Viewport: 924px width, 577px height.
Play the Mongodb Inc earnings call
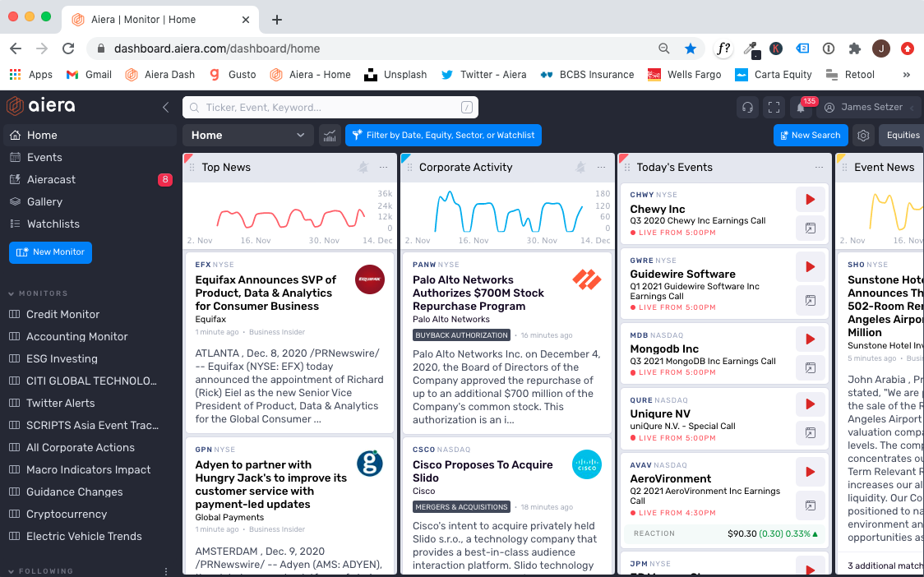(811, 339)
